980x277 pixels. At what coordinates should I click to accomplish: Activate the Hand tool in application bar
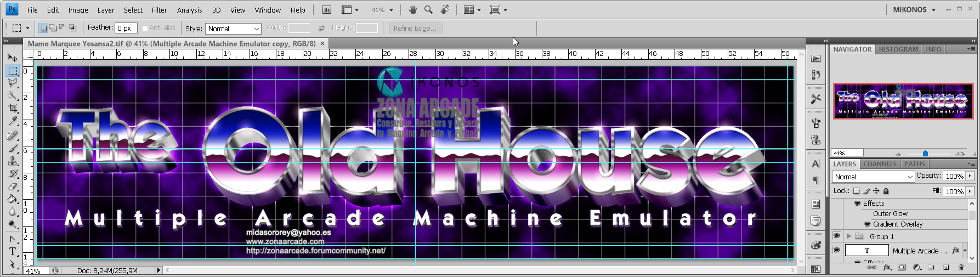point(413,10)
